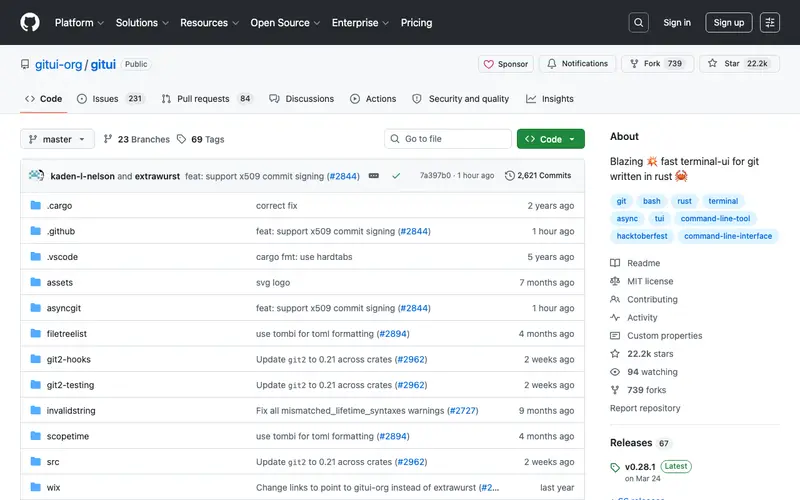Expand the Resources menu
Screen dimensions: 800x500
pyautogui.click(x=209, y=22)
